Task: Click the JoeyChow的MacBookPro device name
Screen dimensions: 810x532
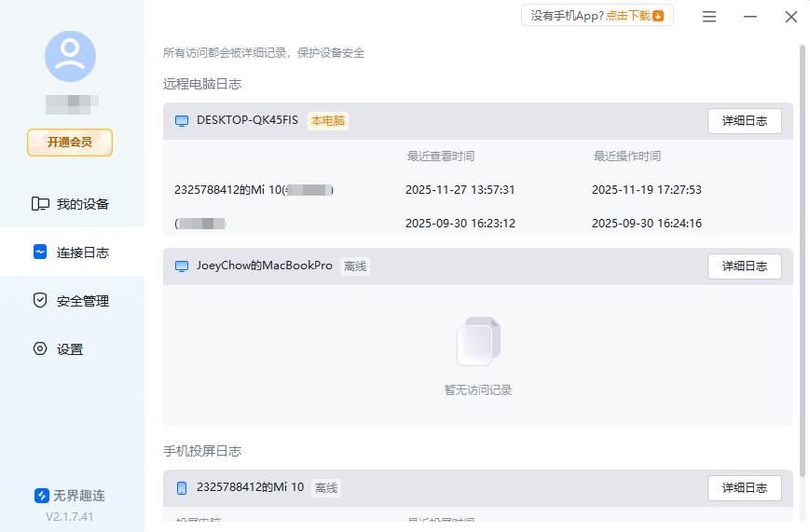Action: click(265, 266)
